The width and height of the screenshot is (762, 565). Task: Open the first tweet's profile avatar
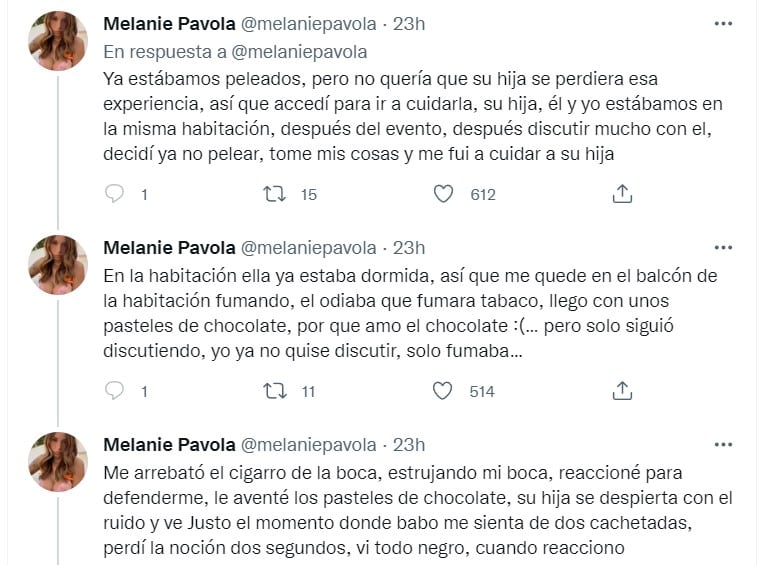coord(58,41)
